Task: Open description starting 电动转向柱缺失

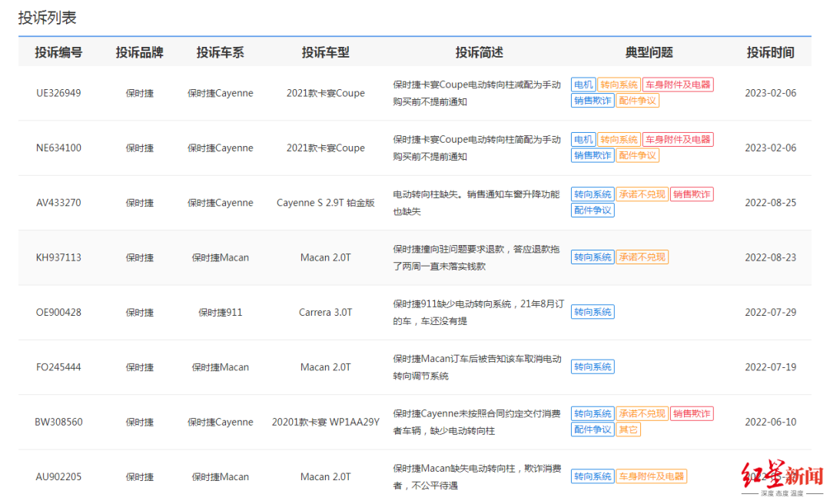Action: pos(476,203)
